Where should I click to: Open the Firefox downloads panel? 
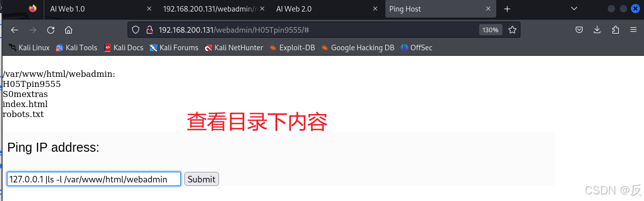click(x=597, y=30)
